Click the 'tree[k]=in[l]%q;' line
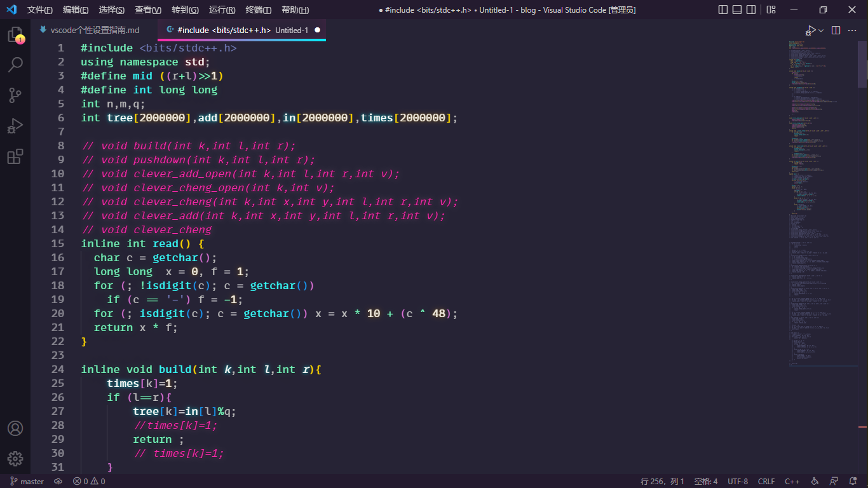868x488 pixels. tap(185, 411)
